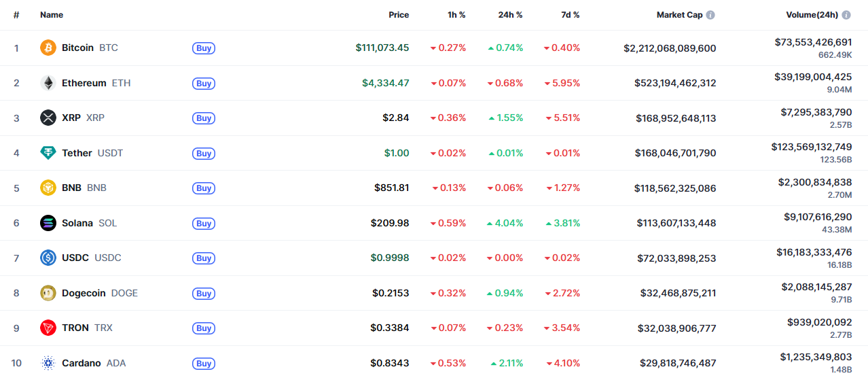This screenshot has width=868, height=380.
Task: Open the Volume(24h) info tooltip icon
Action: (846, 15)
